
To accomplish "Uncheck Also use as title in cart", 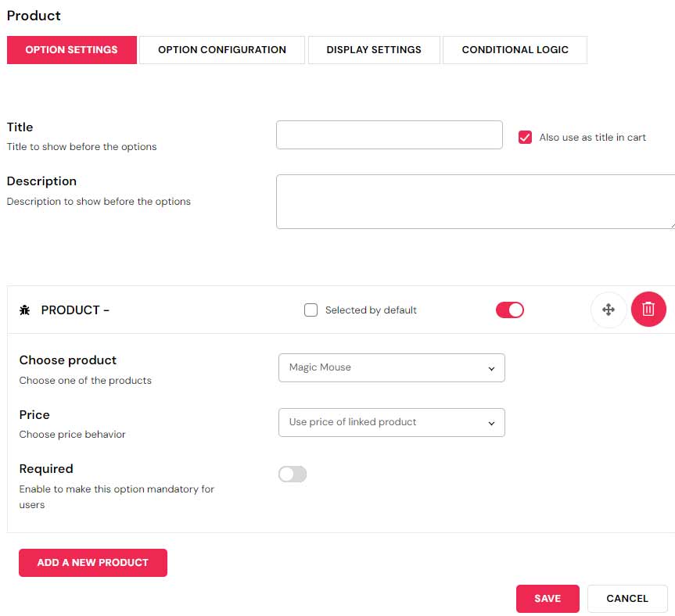I will tap(526, 138).
